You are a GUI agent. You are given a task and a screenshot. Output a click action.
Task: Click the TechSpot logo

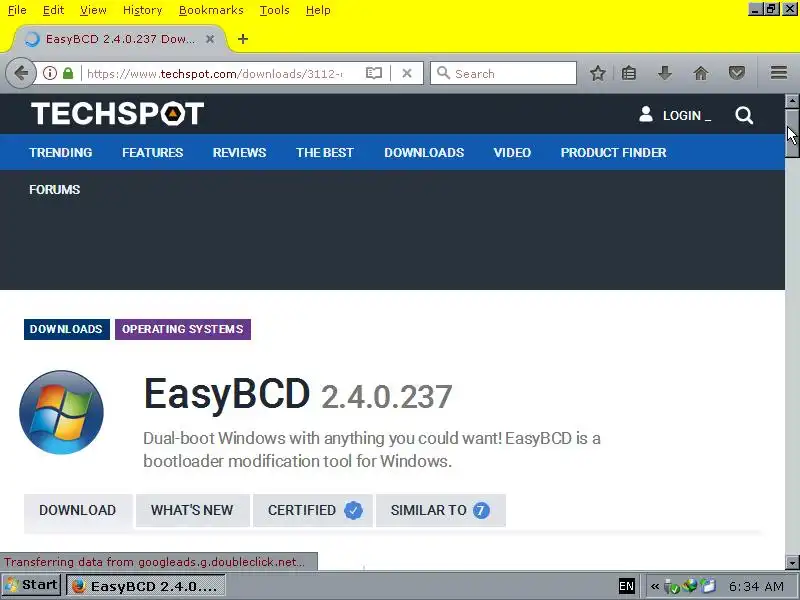coord(117,113)
